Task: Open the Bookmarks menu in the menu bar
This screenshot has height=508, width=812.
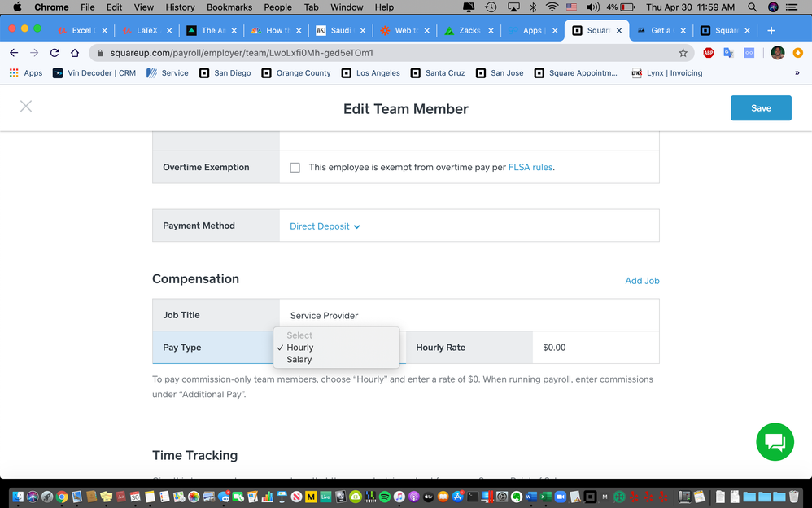Action: (229, 7)
